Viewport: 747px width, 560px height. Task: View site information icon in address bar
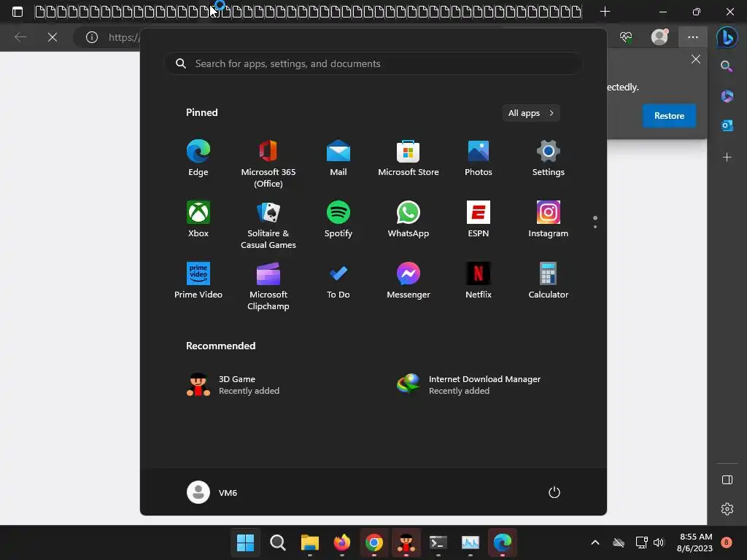point(91,37)
